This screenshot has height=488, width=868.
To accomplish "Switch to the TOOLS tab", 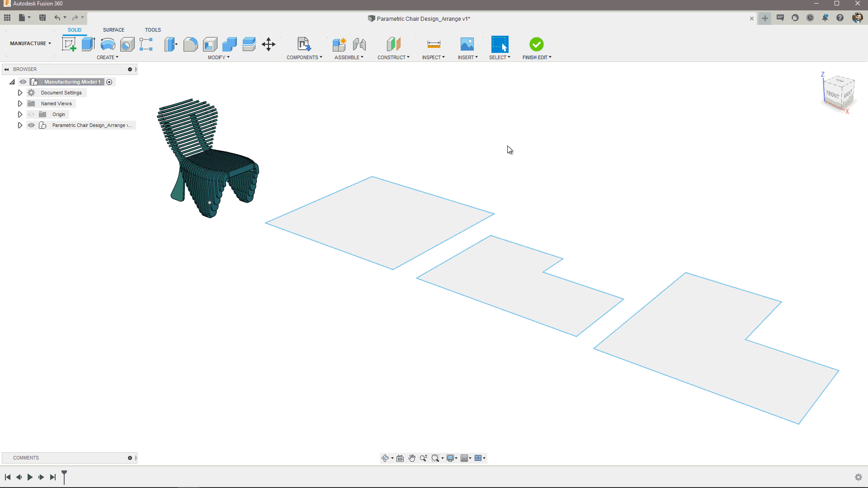I will pos(153,30).
